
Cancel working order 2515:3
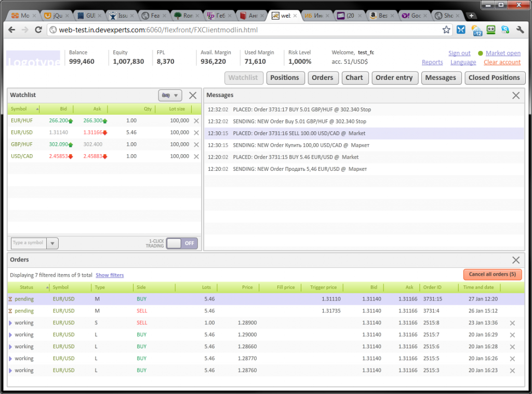point(513,371)
